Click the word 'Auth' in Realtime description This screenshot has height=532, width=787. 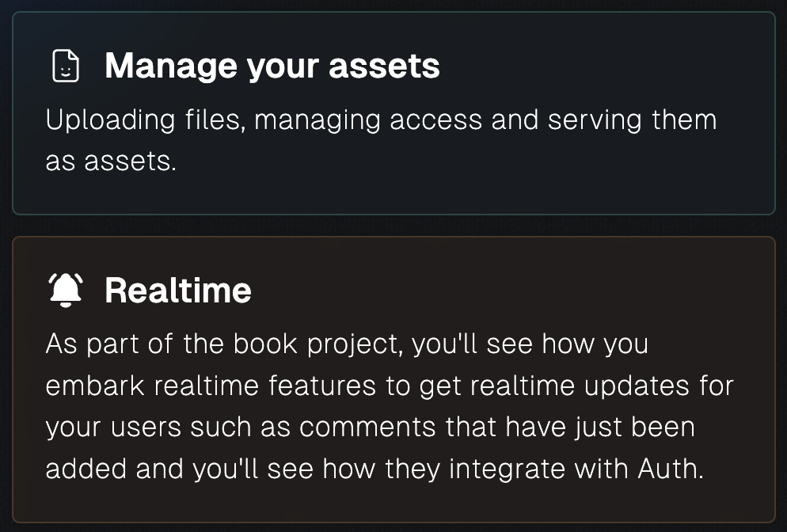pos(671,469)
